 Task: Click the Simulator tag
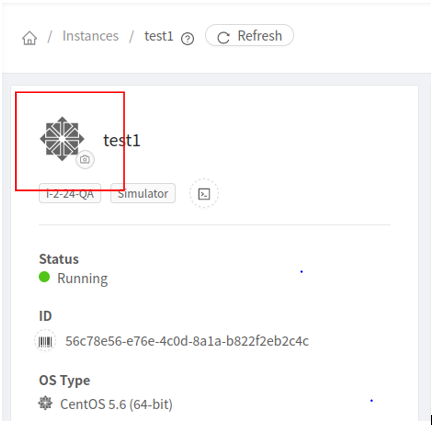point(143,193)
